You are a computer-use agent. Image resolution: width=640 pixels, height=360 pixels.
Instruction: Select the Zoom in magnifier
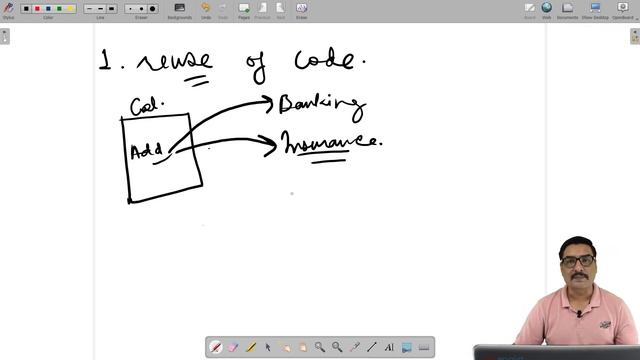320,347
